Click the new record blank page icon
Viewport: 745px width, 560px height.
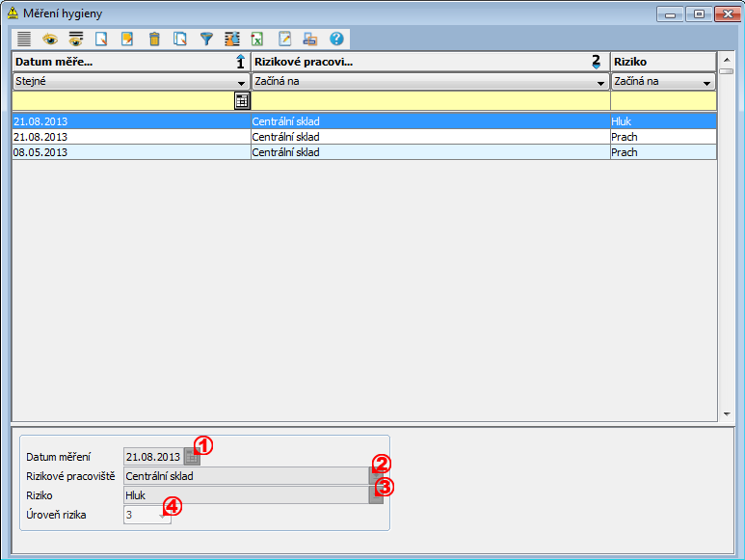(101, 40)
